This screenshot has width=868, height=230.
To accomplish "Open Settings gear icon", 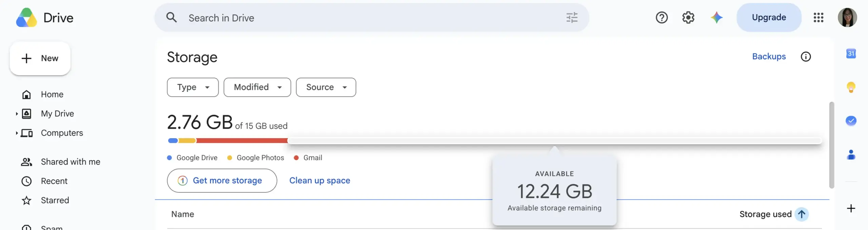I will [688, 18].
